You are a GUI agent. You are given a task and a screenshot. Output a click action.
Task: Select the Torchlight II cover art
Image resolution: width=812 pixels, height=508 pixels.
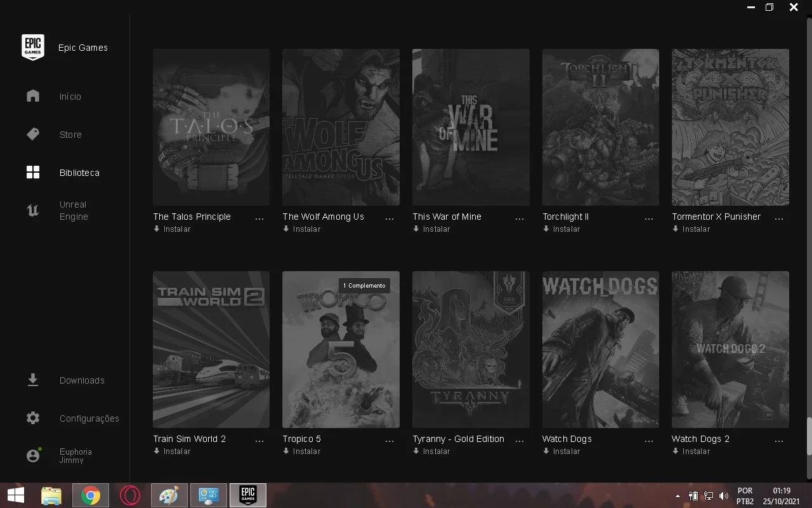[x=601, y=127]
